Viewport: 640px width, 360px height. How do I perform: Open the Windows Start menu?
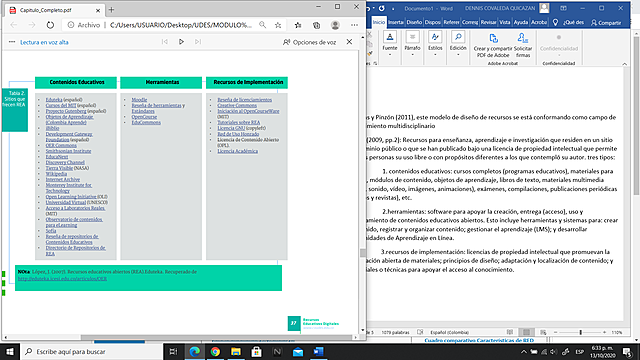(x=9, y=351)
